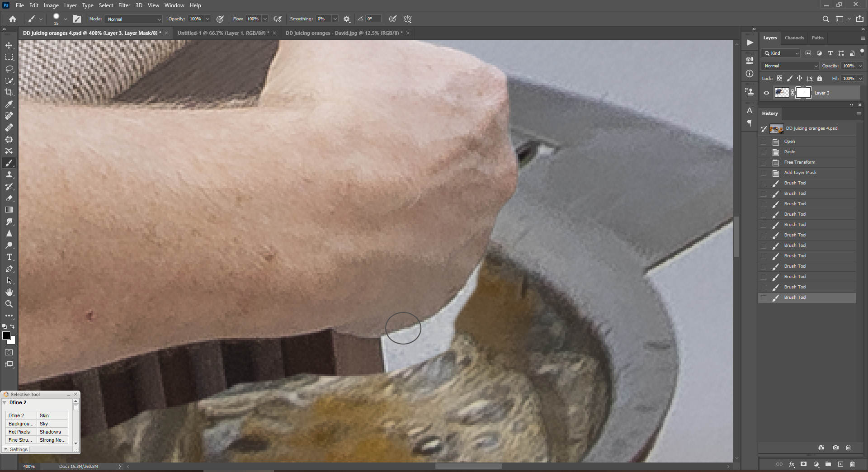
Task: Click Hot Pixels in Selective Tool
Action: [21, 432]
